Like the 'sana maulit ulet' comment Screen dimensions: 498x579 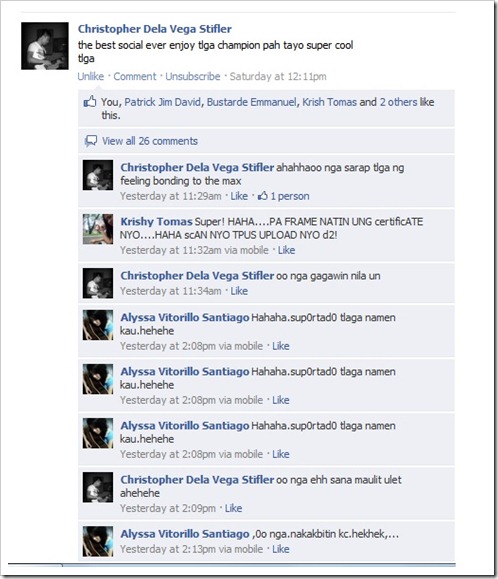[x=234, y=508]
